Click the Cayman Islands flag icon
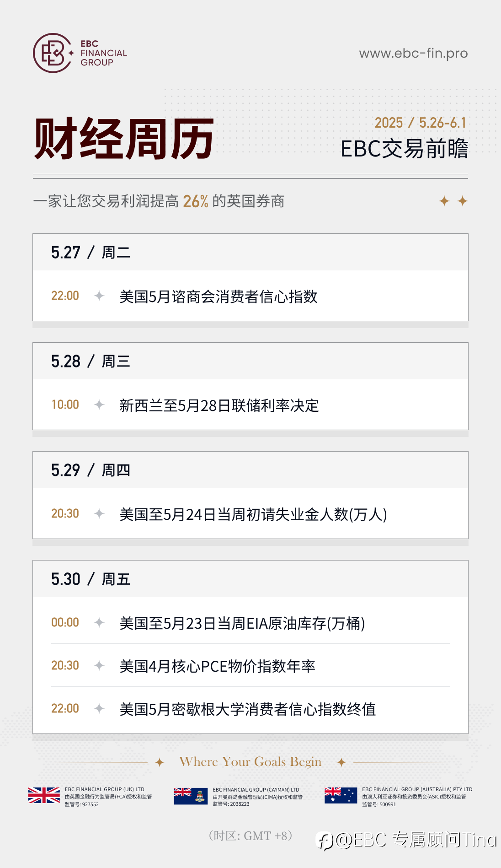The height and width of the screenshot is (868, 501). (x=191, y=796)
